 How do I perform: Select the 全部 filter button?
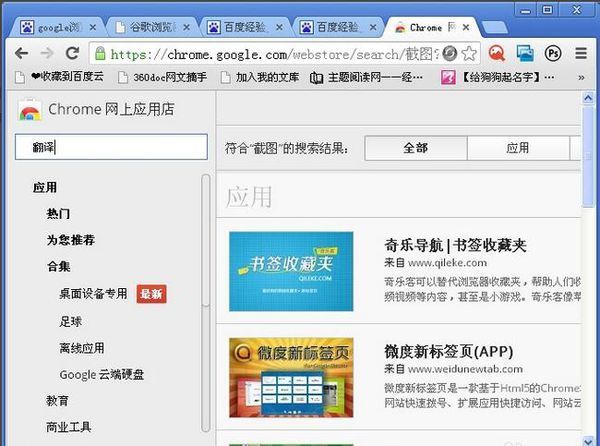416,148
